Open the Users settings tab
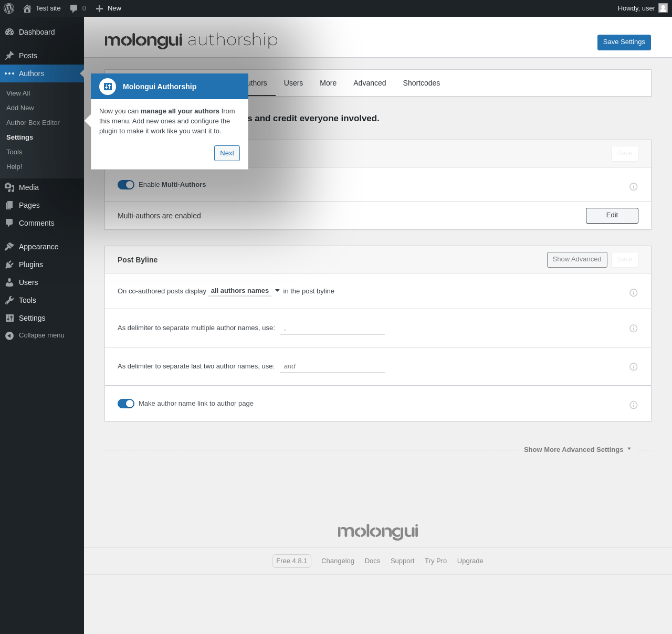 (x=293, y=83)
